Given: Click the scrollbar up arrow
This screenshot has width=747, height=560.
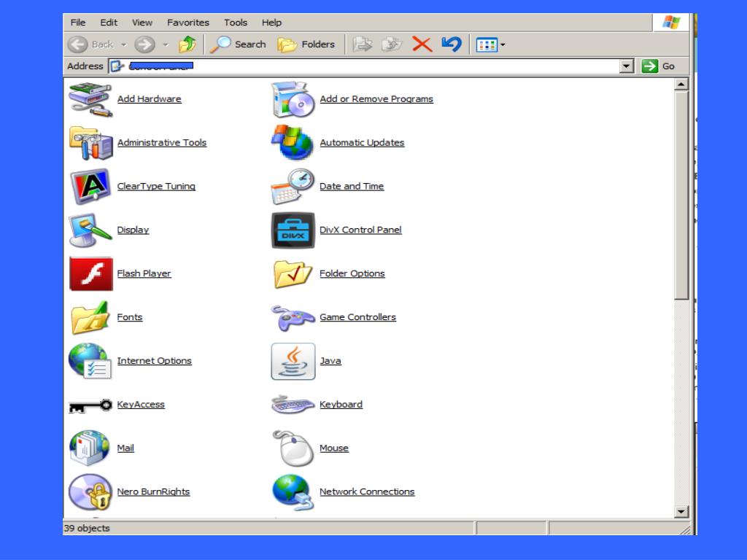Looking at the screenshot, I should [x=681, y=85].
